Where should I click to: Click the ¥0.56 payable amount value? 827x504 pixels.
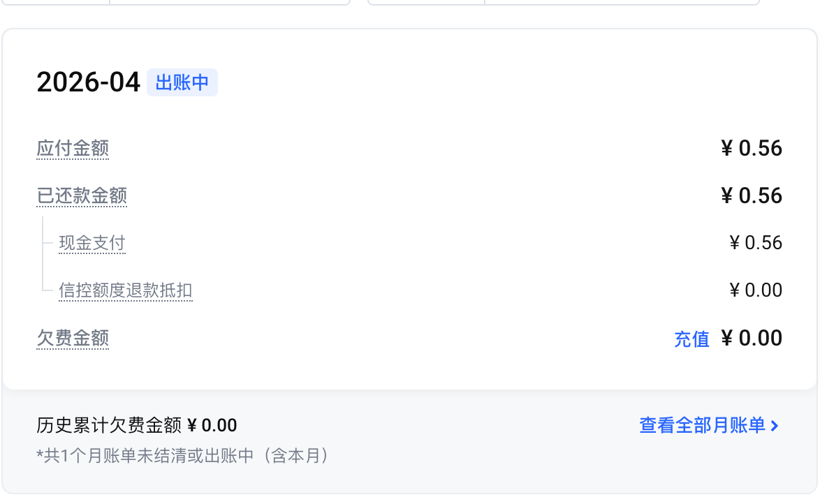[x=752, y=148]
